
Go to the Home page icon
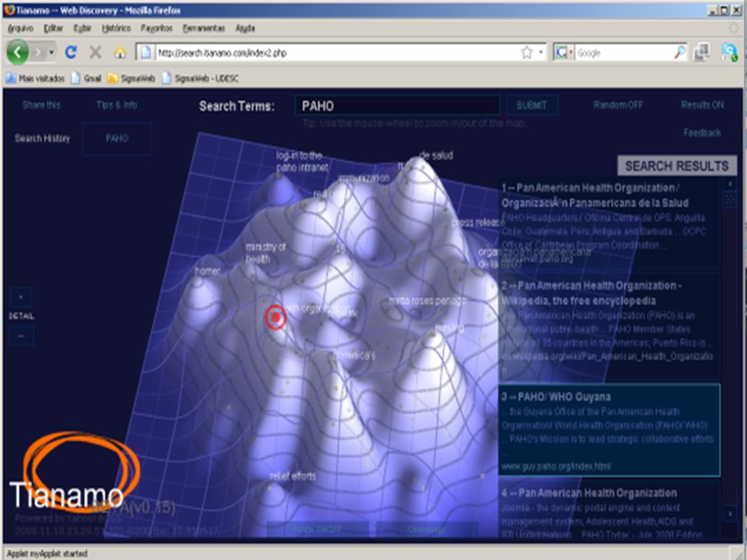click(120, 52)
